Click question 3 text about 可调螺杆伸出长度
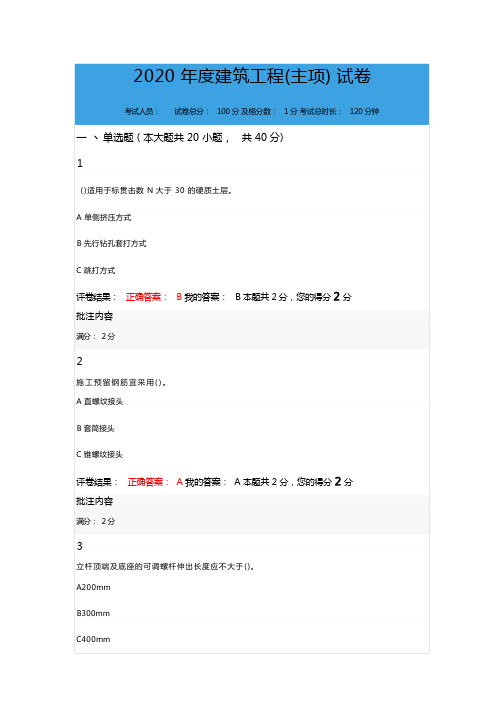This screenshot has width=504, height=713. pos(165,567)
